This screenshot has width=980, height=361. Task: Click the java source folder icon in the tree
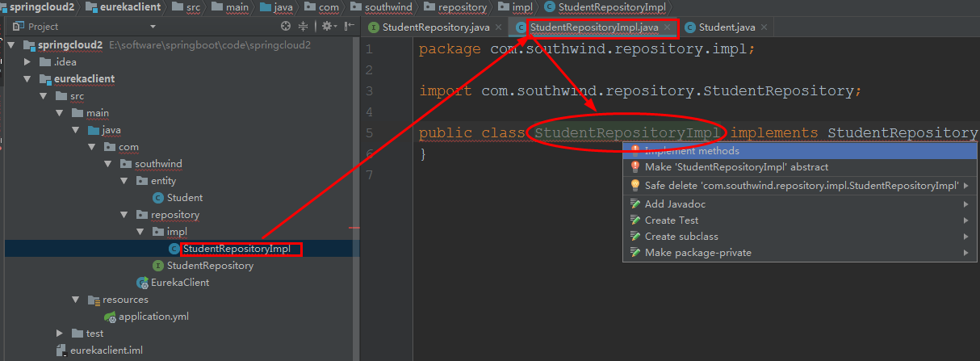click(x=94, y=130)
